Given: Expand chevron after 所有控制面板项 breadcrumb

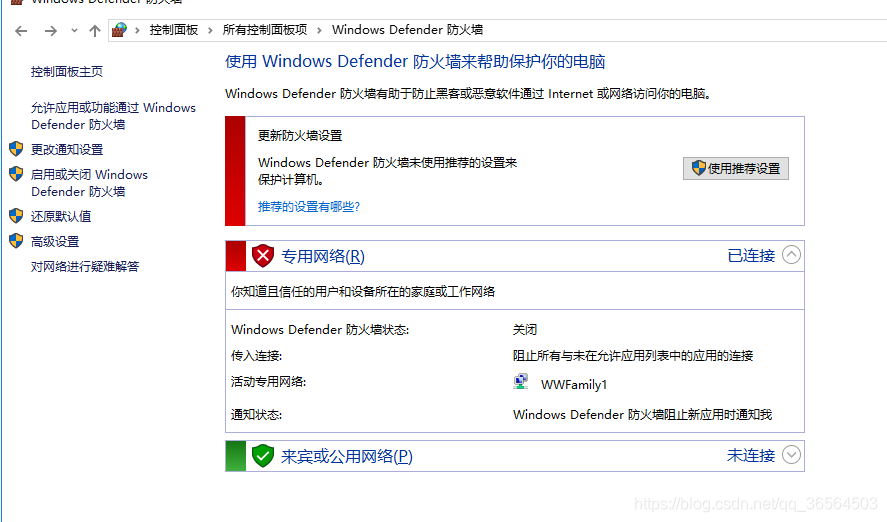Looking at the screenshot, I should click(320, 31).
